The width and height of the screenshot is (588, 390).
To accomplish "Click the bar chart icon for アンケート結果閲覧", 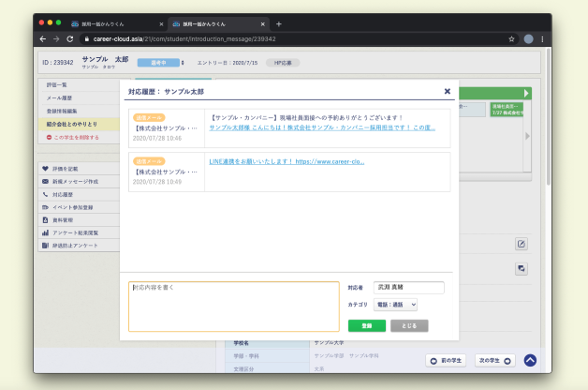I will pos(45,232).
